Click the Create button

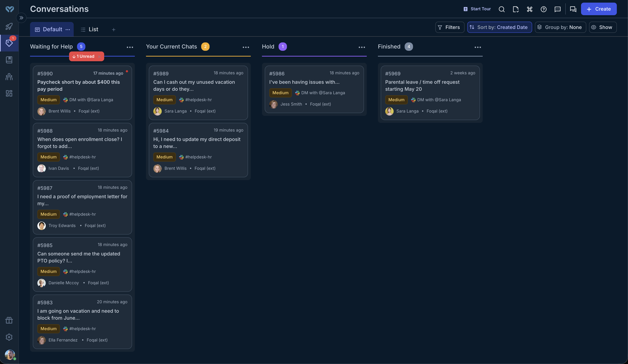(599, 9)
